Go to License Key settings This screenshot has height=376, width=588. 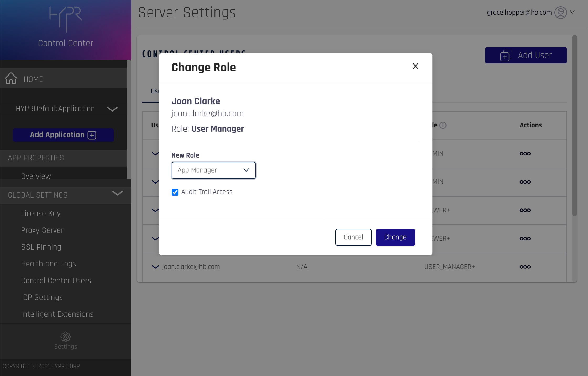click(x=41, y=213)
